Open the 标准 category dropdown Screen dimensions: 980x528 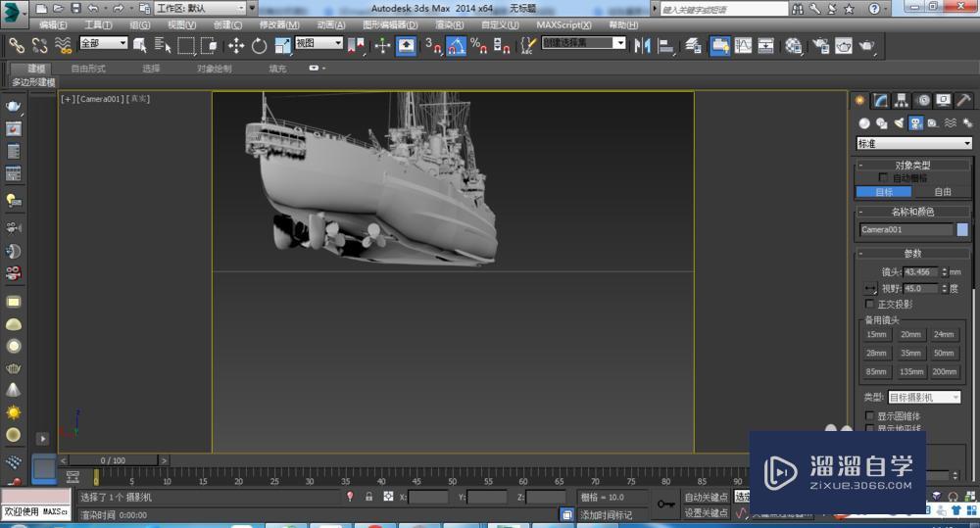coord(913,143)
